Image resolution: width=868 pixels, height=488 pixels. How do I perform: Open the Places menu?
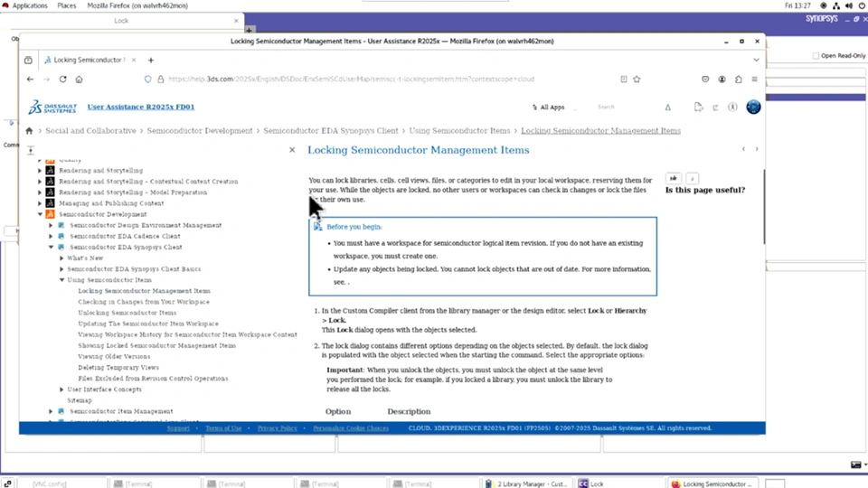point(66,5)
